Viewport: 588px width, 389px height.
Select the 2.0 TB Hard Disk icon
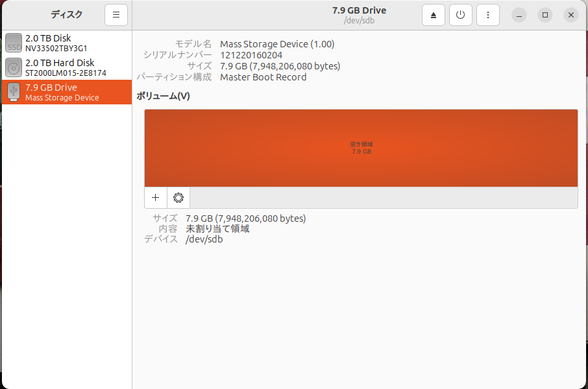(x=14, y=67)
